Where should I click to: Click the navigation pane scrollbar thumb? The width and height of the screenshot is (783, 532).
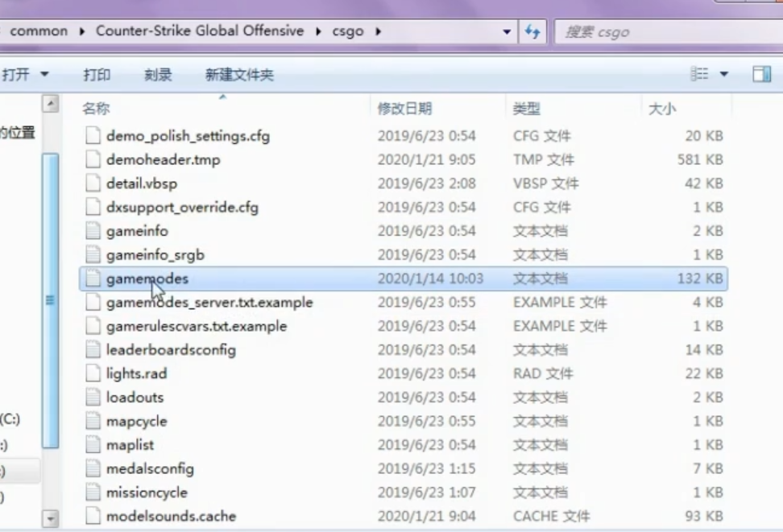tap(51, 301)
